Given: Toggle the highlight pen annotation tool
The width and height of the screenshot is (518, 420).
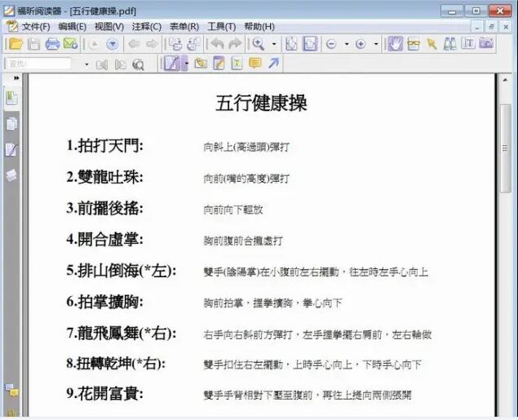Looking at the screenshot, I should pos(172,63).
